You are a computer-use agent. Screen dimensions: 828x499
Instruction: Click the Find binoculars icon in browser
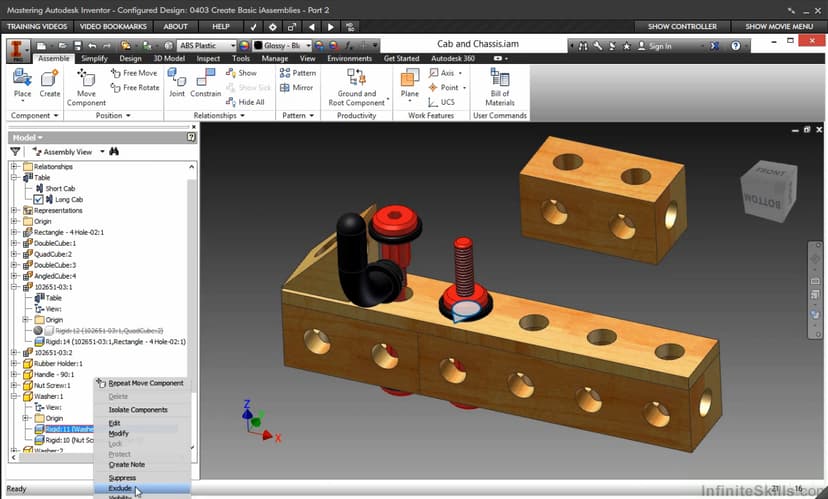coord(114,152)
